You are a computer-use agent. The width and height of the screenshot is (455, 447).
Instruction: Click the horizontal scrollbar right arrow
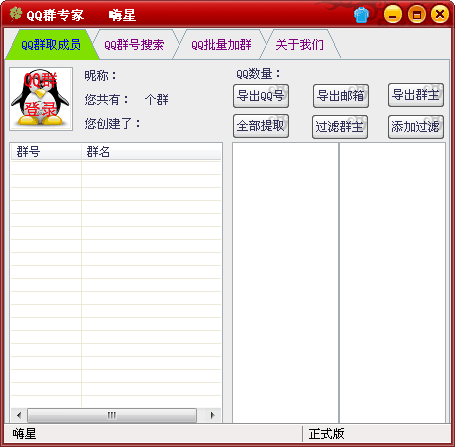coord(212,415)
